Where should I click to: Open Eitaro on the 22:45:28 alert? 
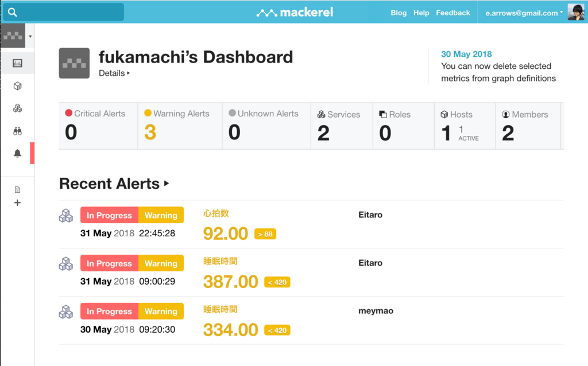pyautogui.click(x=370, y=215)
